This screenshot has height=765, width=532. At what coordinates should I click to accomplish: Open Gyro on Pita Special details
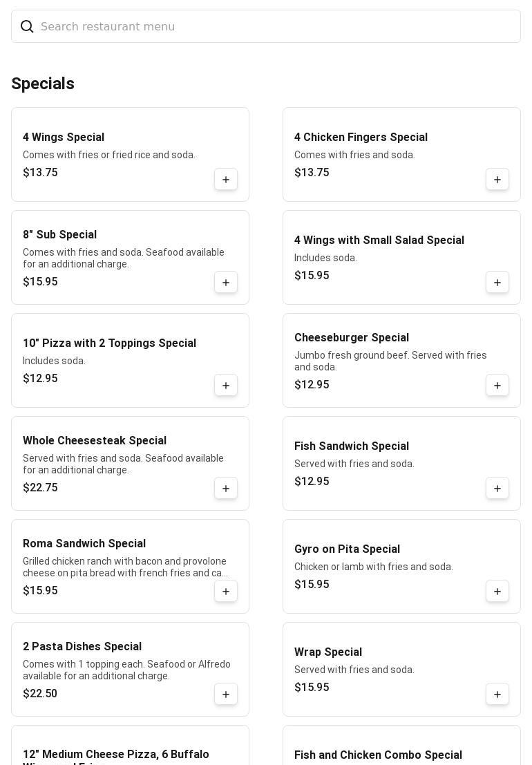coord(347,549)
